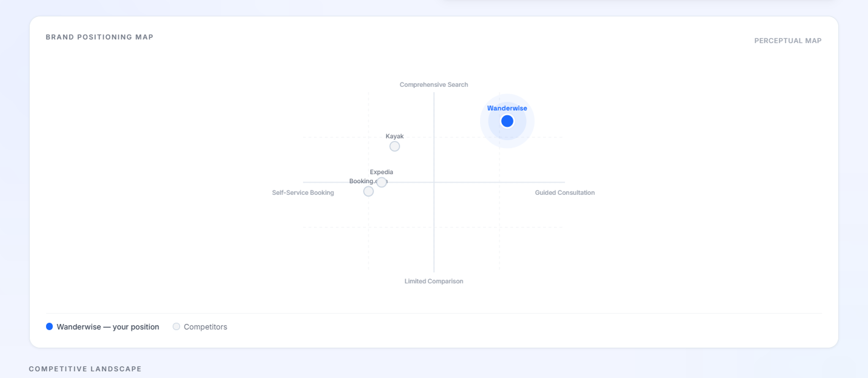Click the Competitors legend entry

[200, 326]
